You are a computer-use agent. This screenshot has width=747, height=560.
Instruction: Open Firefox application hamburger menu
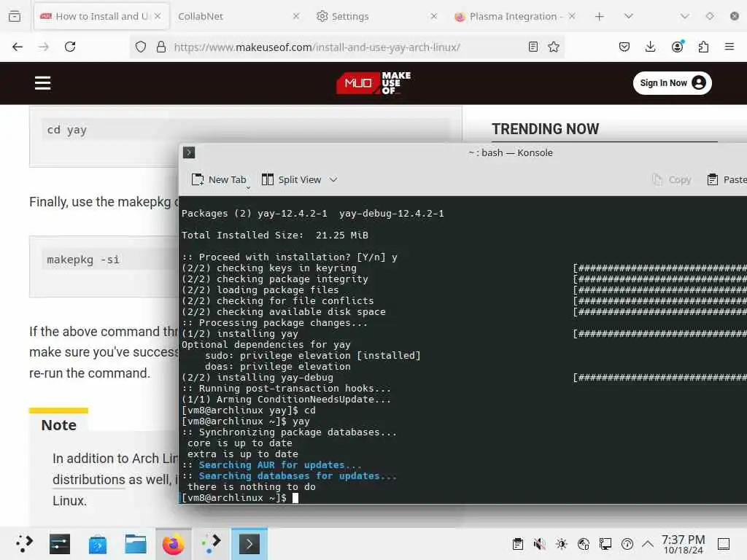pyautogui.click(x=729, y=47)
